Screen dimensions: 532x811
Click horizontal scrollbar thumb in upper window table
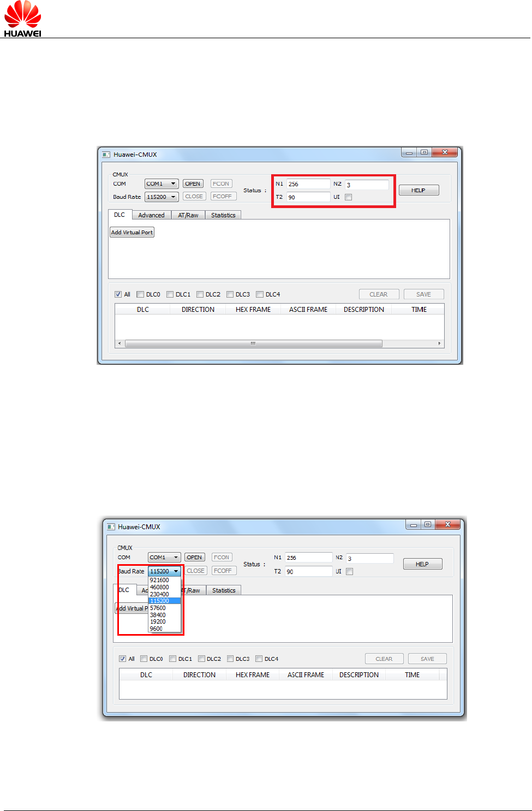(253, 344)
